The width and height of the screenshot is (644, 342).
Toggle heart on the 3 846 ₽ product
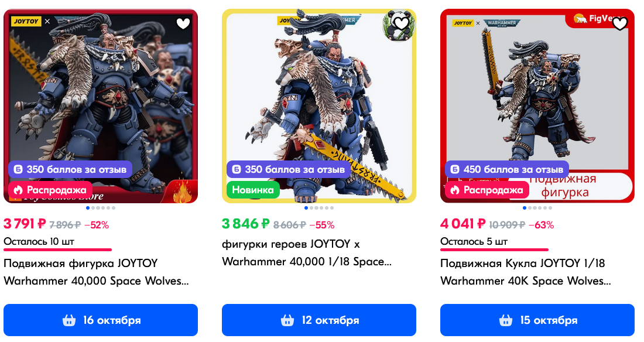(401, 24)
